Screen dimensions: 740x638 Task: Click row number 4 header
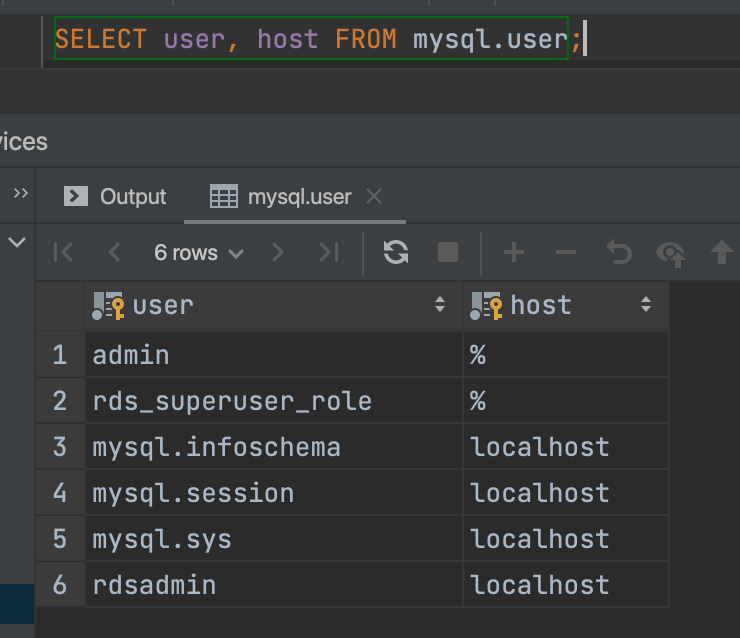(x=60, y=493)
